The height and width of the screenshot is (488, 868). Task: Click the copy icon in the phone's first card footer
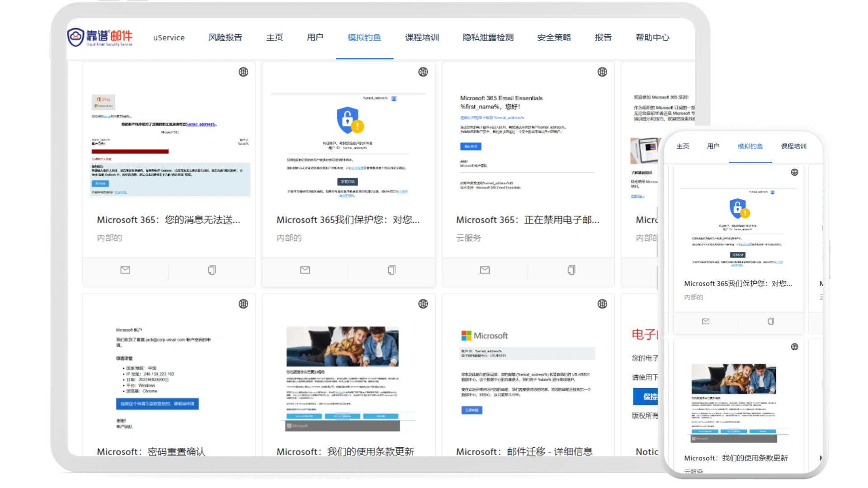coord(771,322)
